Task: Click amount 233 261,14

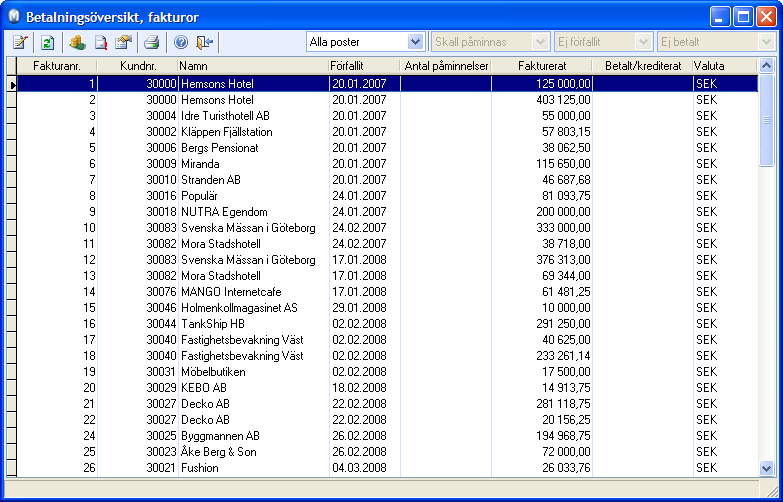Action: pyautogui.click(x=563, y=356)
